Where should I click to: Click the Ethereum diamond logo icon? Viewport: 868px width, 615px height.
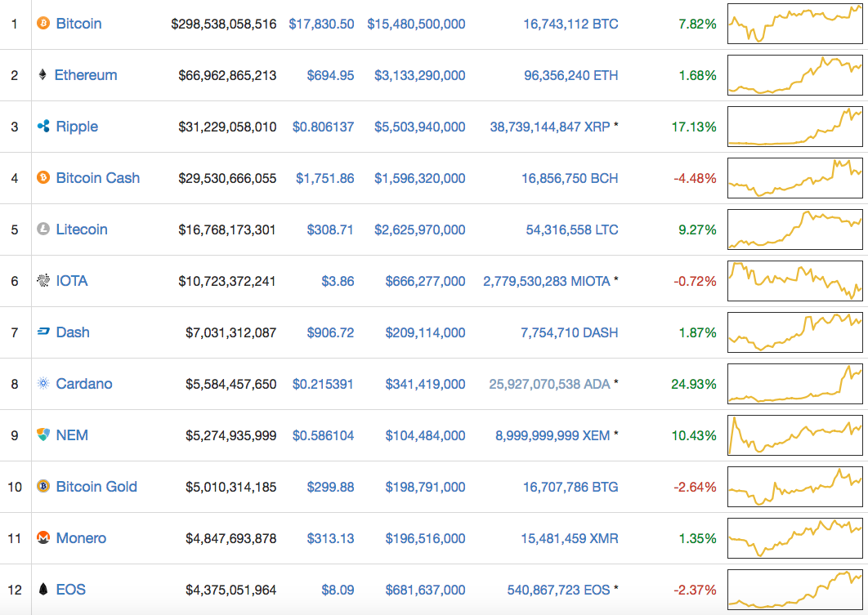pos(43,75)
